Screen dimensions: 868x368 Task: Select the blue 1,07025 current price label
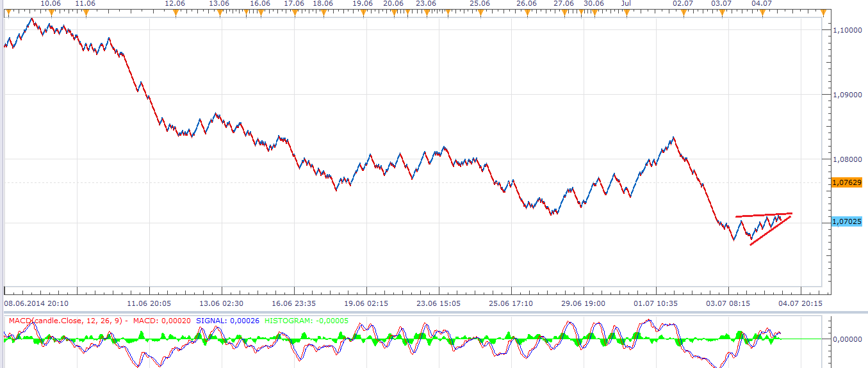pos(846,221)
